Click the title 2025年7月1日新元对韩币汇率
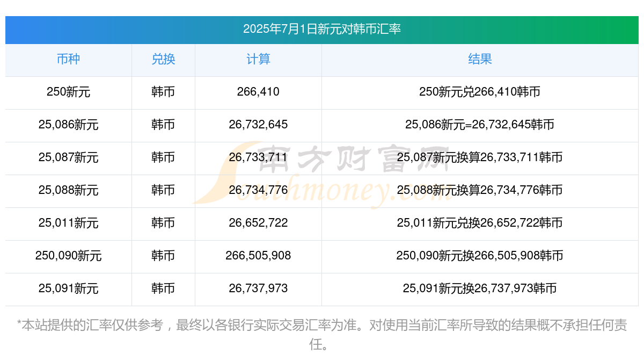644x361 pixels. tap(322, 29)
